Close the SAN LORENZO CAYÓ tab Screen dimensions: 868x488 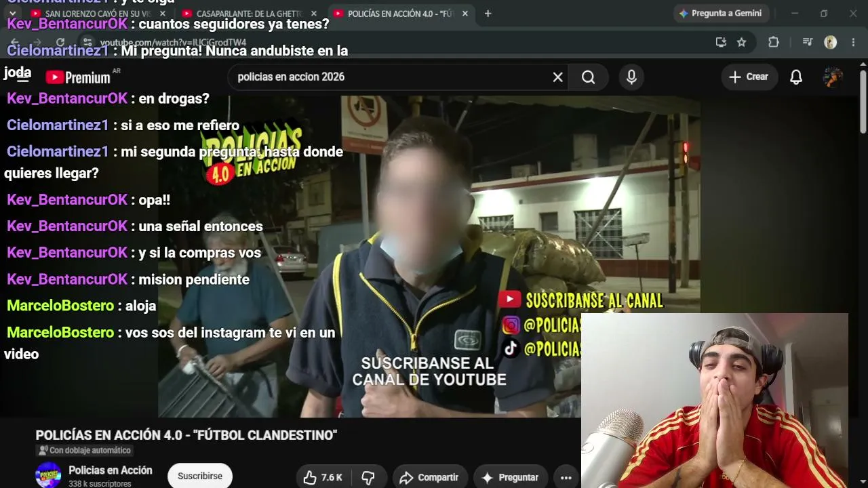point(162,14)
